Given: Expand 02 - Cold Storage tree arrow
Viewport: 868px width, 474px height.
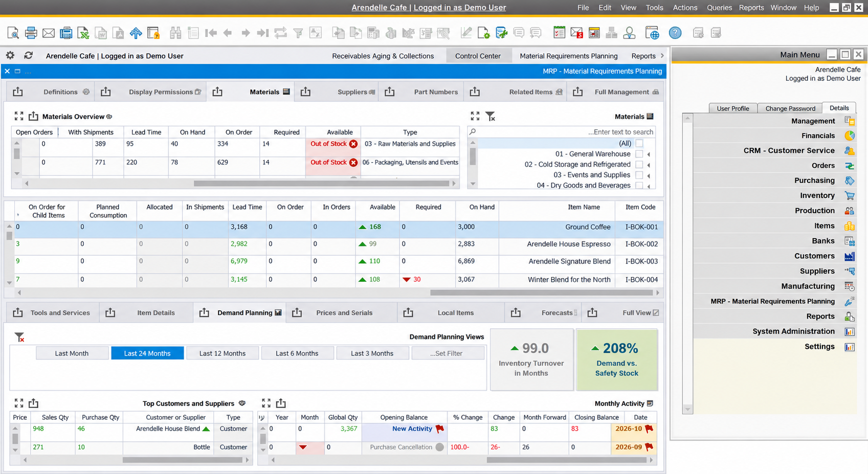Looking at the screenshot, I should click(649, 165).
